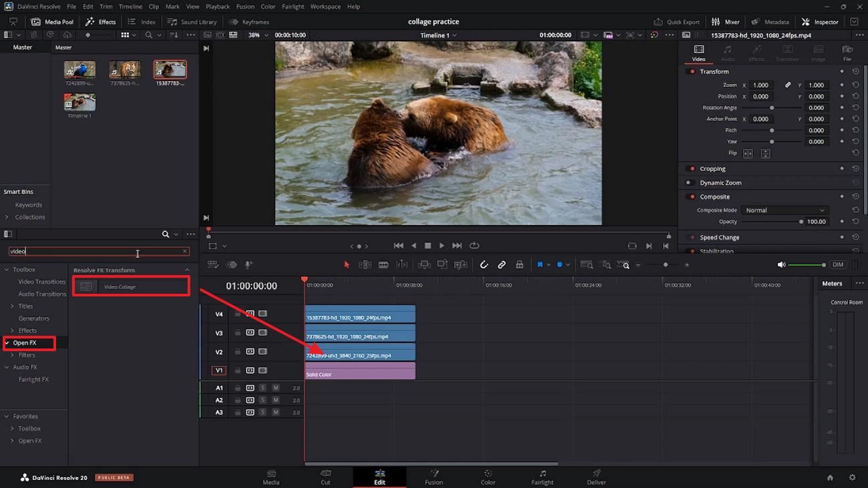Switch to the Audio tab in Inspector
The height and width of the screenshot is (488, 868).
click(727, 53)
